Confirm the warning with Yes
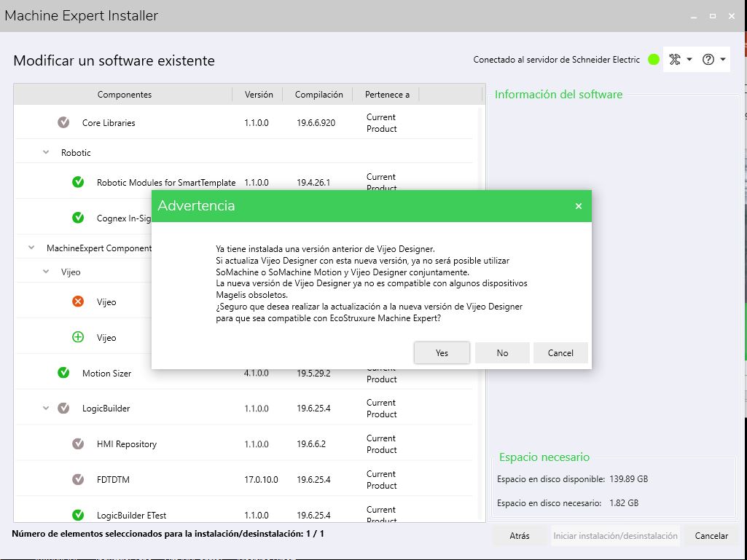The width and height of the screenshot is (747, 560). point(442,353)
